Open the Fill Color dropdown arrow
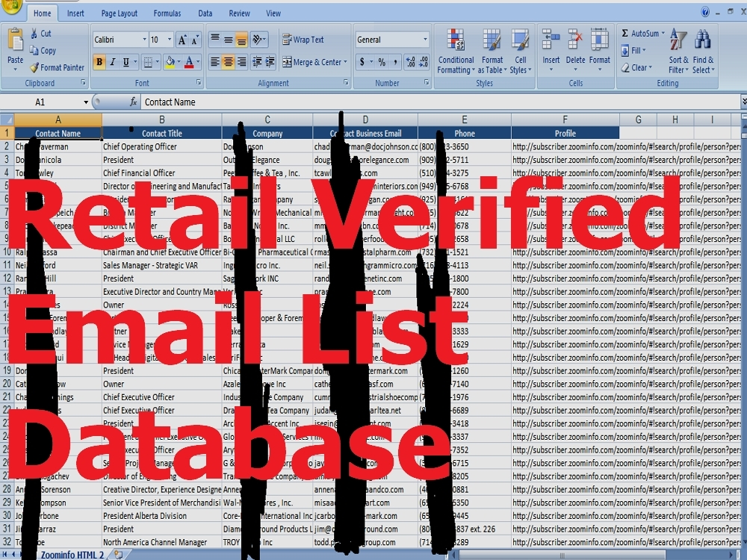The image size is (747, 560). pos(179,62)
